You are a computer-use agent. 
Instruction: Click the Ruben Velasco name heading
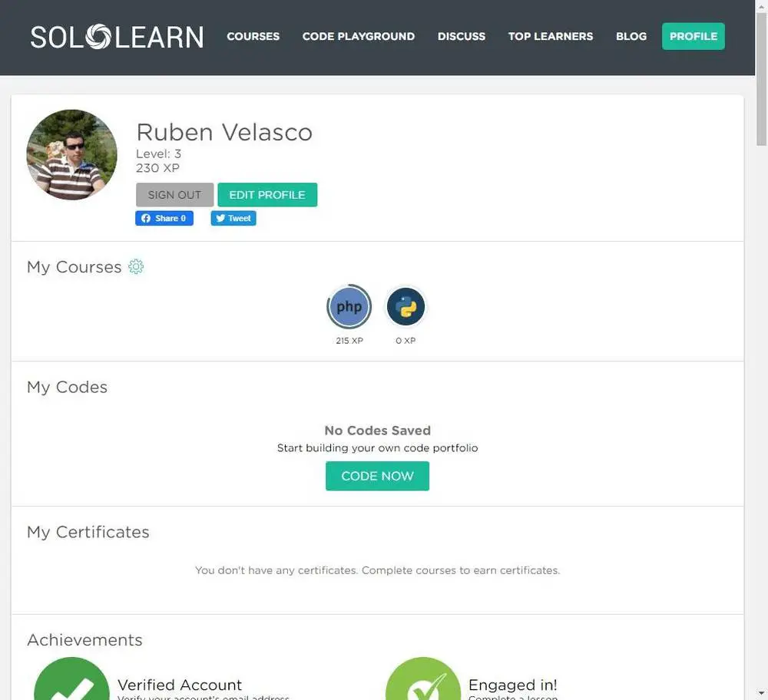(224, 132)
